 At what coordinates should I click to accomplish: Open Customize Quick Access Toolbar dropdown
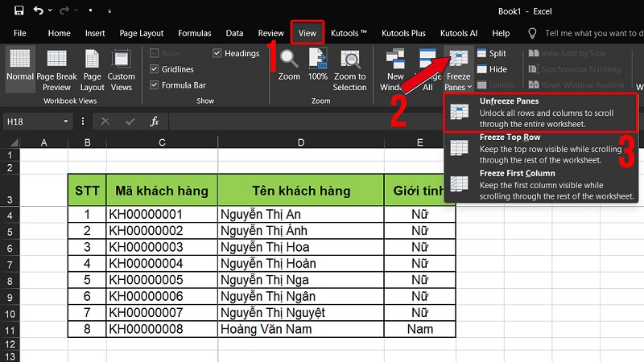(x=109, y=11)
